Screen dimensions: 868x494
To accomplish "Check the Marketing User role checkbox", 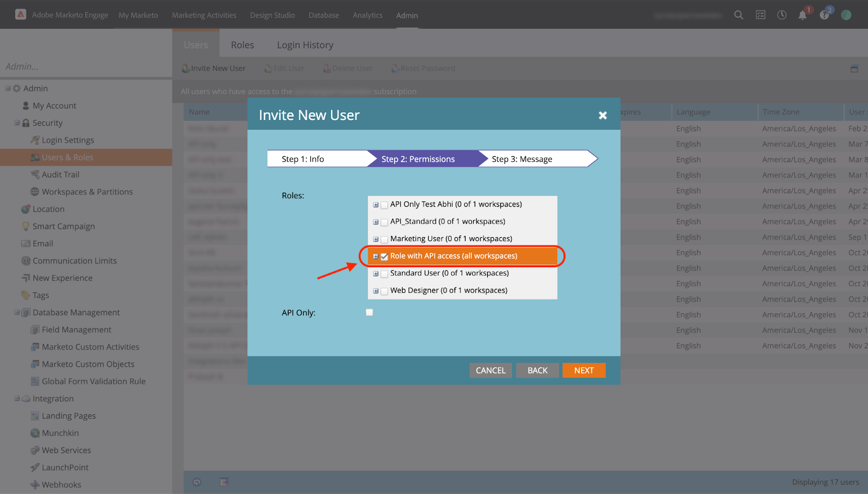I will click(384, 239).
